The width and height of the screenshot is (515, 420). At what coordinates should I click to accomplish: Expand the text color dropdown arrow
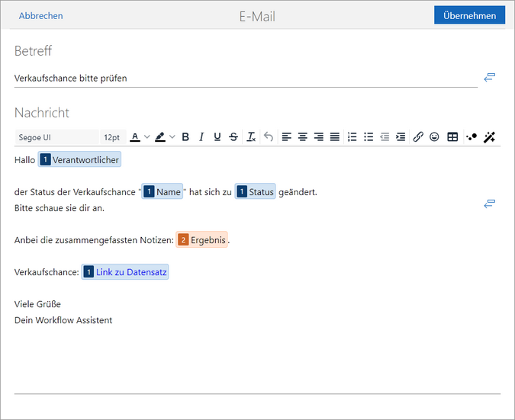point(147,137)
